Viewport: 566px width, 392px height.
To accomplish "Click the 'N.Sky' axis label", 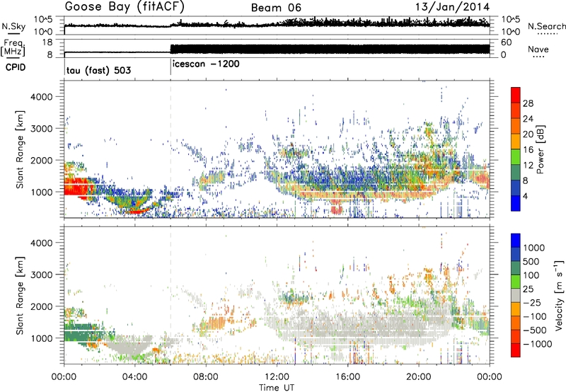I will (x=13, y=26).
